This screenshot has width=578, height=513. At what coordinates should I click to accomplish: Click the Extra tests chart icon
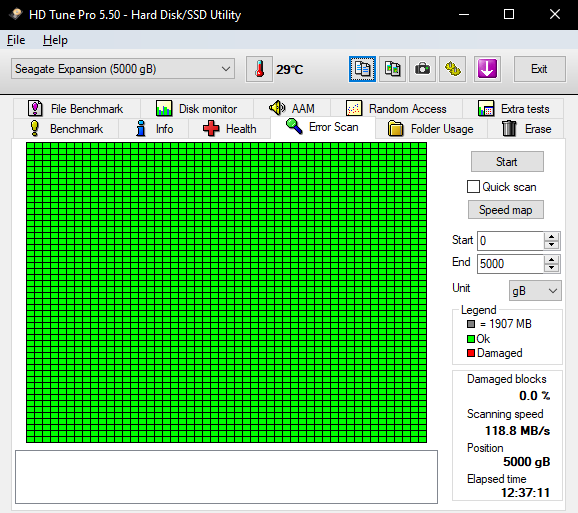pyautogui.click(x=486, y=109)
